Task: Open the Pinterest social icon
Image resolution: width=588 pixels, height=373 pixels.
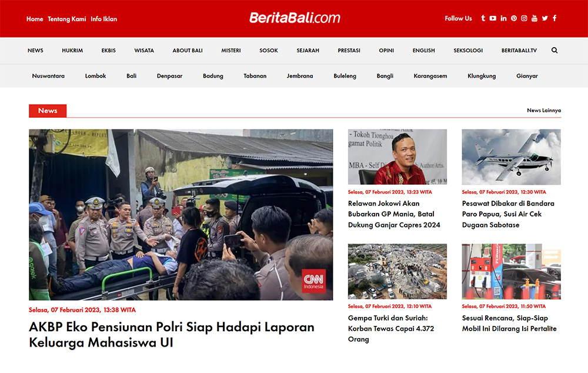Action: point(514,18)
